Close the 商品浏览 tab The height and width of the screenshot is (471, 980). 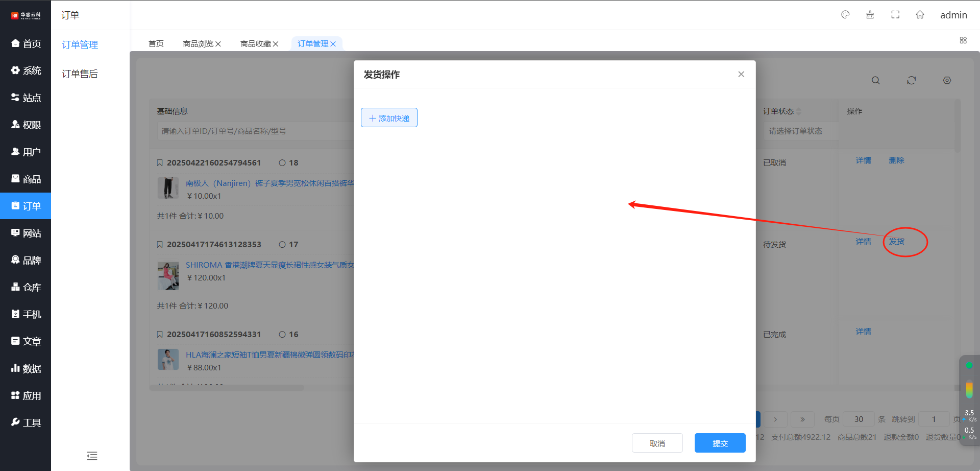pos(218,44)
